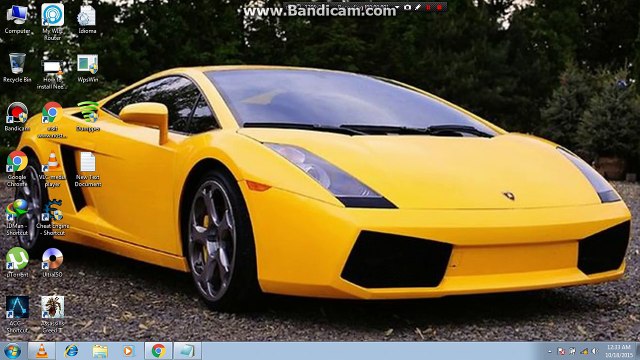Open the volume speaker tray icon
Viewport: 640px width, 360px height.
[595, 351]
